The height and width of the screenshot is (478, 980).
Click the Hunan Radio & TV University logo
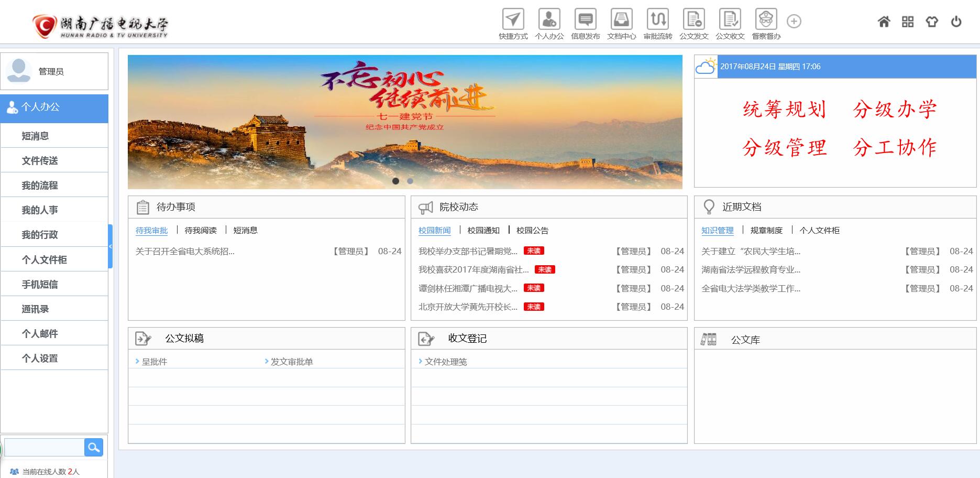(100, 25)
